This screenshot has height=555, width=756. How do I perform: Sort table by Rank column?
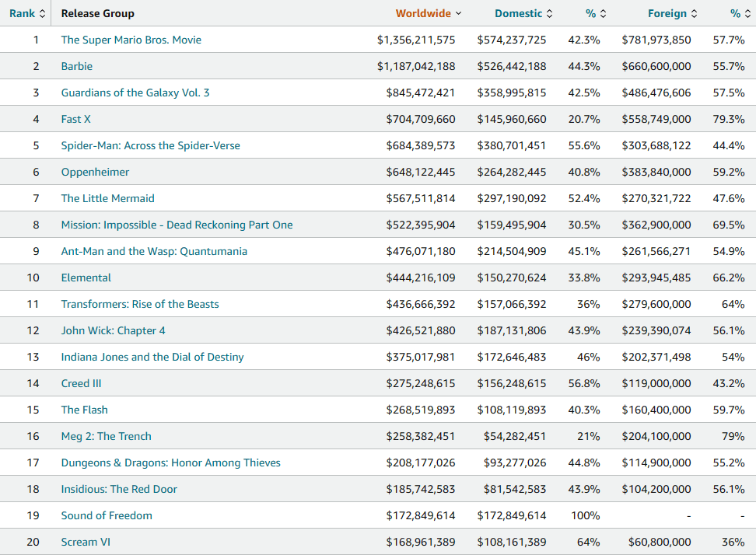point(27,13)
